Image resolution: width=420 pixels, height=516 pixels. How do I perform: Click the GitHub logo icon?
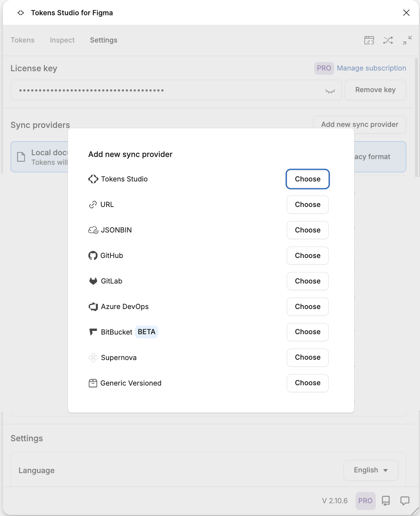93,256
